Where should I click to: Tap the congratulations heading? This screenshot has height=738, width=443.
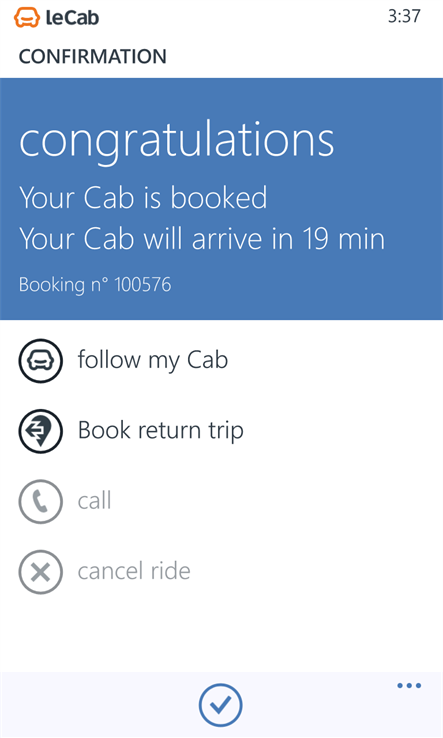click(177, 140)
